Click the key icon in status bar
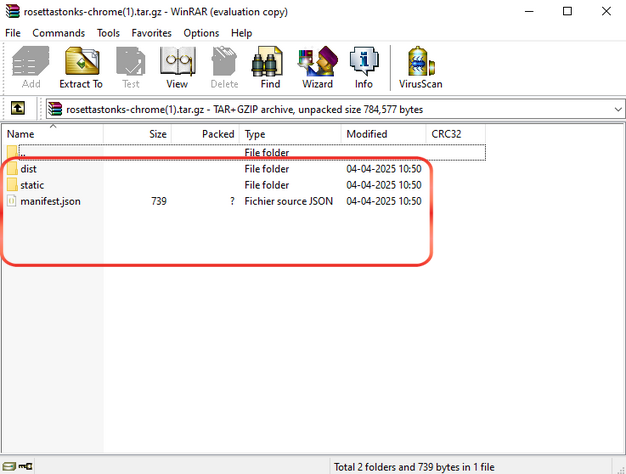This screenshot has width=626, height=474. click(26, 466)
